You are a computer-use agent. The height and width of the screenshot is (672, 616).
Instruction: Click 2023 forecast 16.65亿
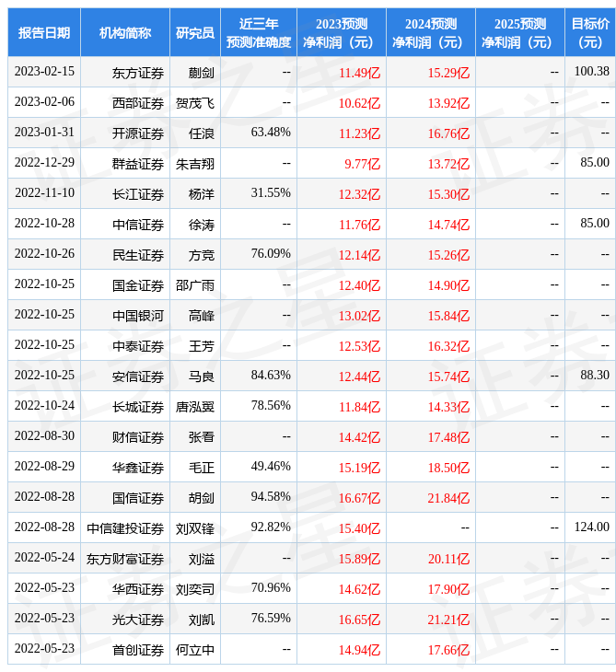click(x=359, y=620)
